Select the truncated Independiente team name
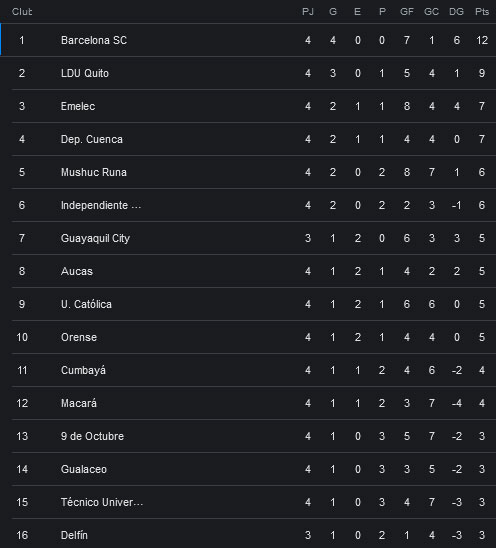 click(x=101, y=205)
